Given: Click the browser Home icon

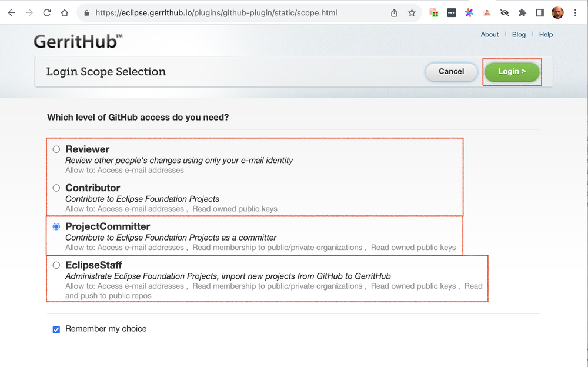Looking at the screenshot, I should pyautogui.click(x=65, y=12).
